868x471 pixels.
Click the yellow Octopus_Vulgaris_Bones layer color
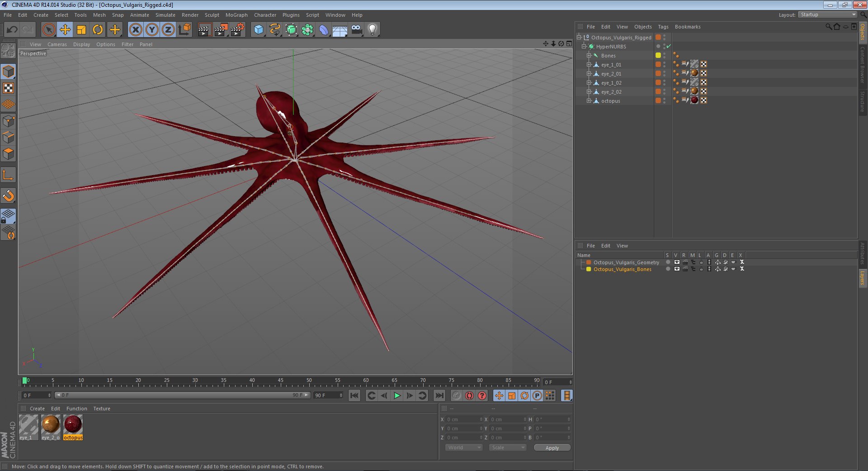pyautogui.click(x=589, y=269)
